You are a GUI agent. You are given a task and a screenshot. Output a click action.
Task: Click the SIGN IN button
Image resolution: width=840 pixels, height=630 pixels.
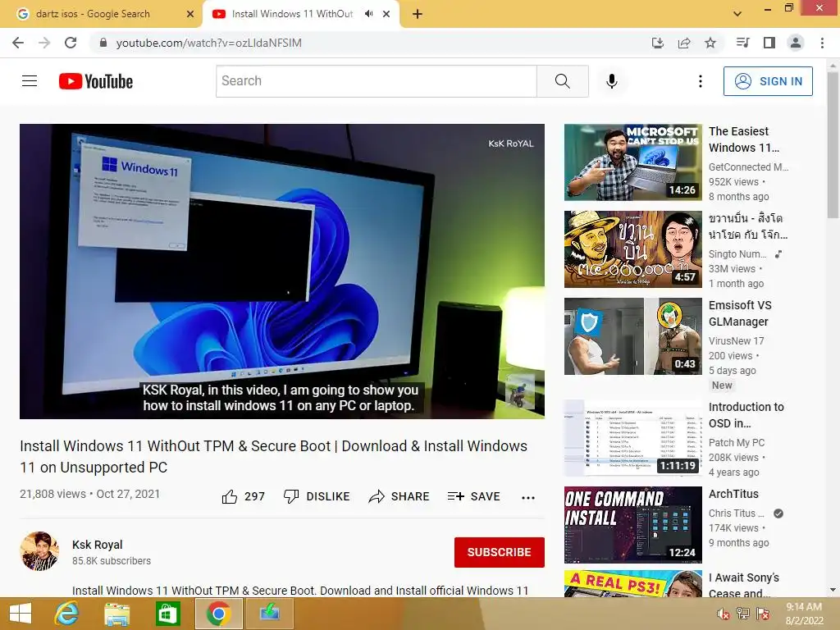pyautogui.click(x=768, y=81)
